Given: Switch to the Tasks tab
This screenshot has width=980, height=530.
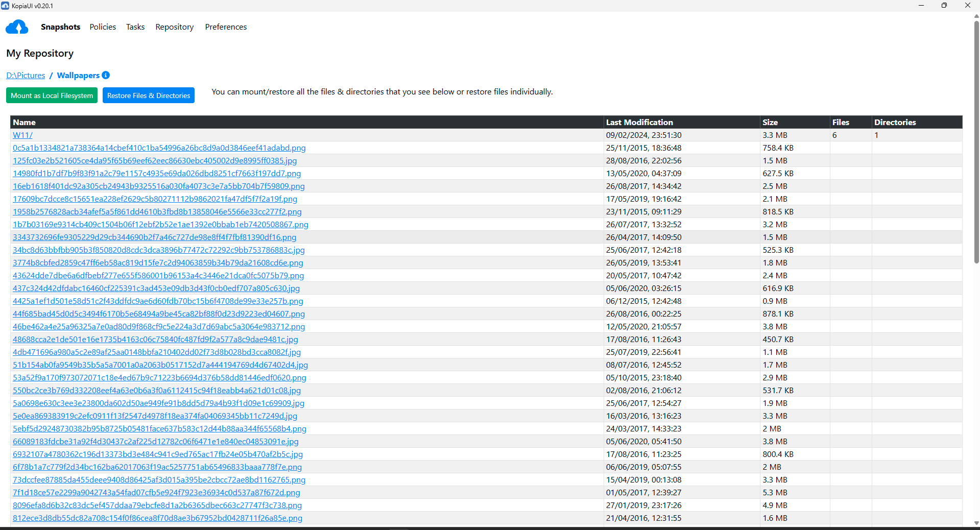Looking at the screenshot, I should [135, 27].
